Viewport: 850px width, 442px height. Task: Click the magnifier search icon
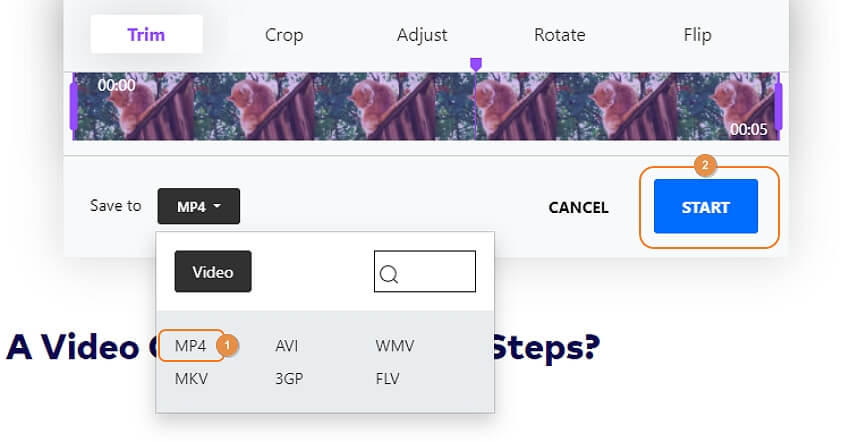[x=389, y=274]
